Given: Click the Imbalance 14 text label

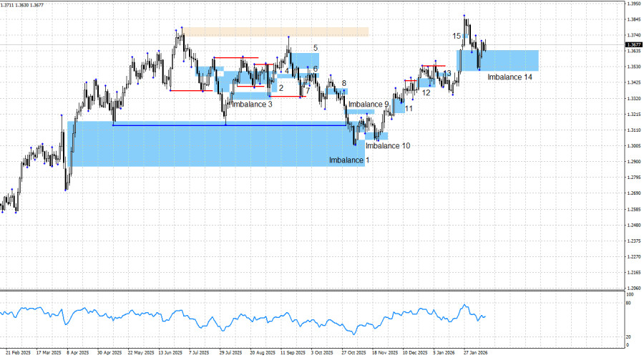Looking at the screenshot, I should [509, 76].
